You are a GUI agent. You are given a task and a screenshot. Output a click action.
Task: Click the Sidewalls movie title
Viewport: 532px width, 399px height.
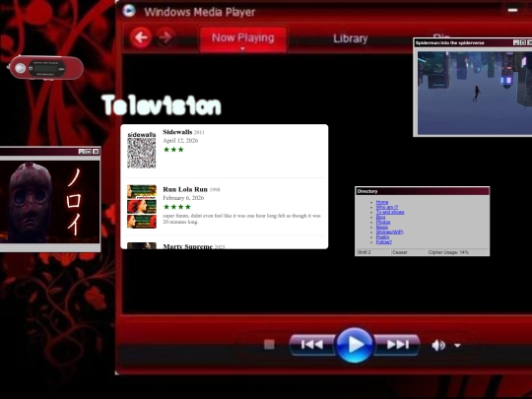[177, 132]
